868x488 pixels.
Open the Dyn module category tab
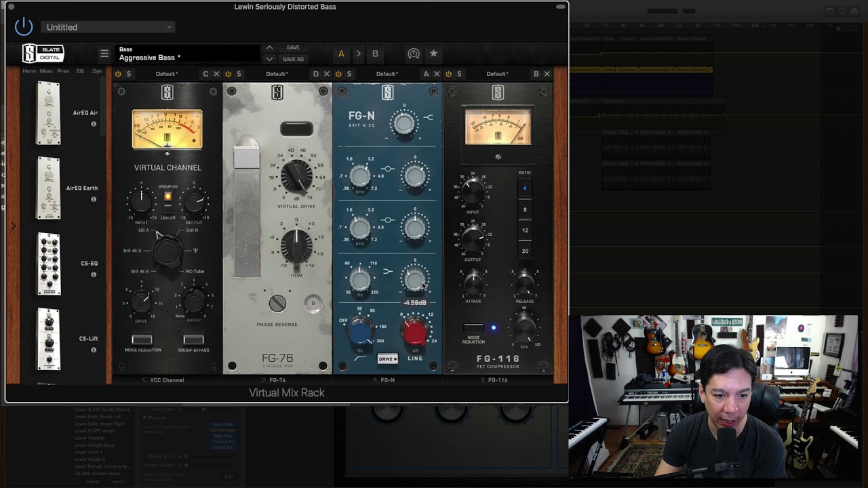point(96,71)
